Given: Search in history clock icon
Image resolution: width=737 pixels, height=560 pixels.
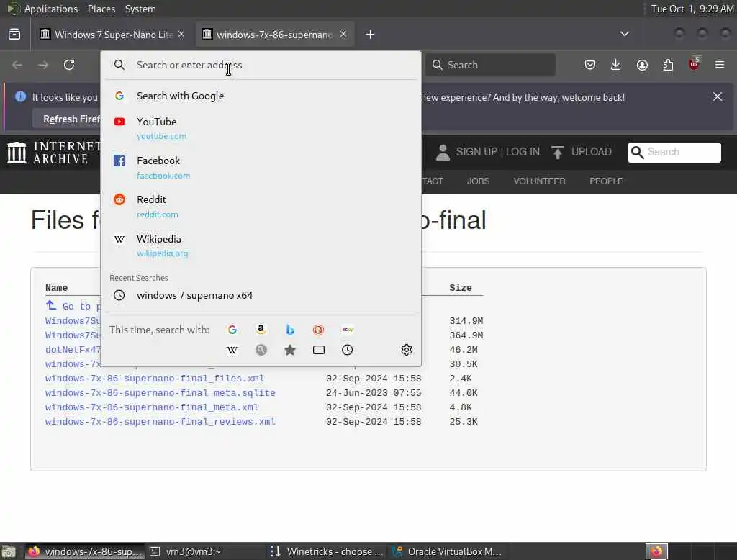Looking at the screenshot, I should coord(348,350).
